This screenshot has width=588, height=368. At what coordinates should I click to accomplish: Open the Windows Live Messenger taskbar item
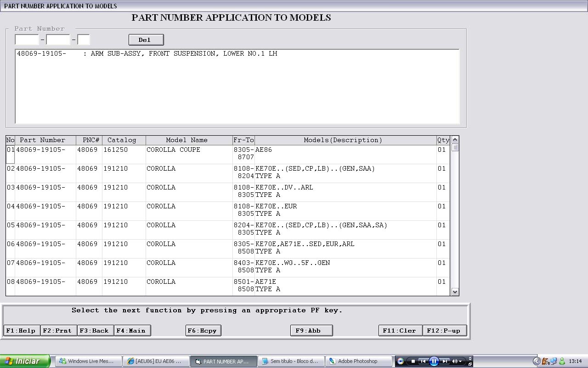click(89, 361)
